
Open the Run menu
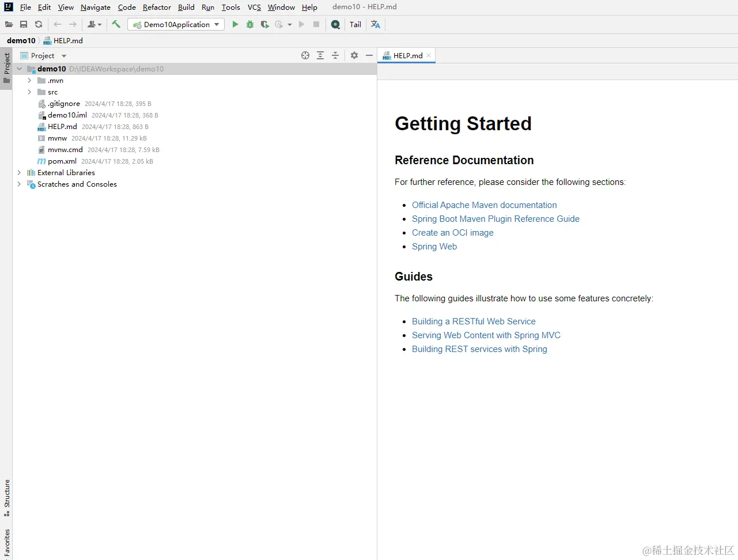pyautogui.click(x=208, y=7)
